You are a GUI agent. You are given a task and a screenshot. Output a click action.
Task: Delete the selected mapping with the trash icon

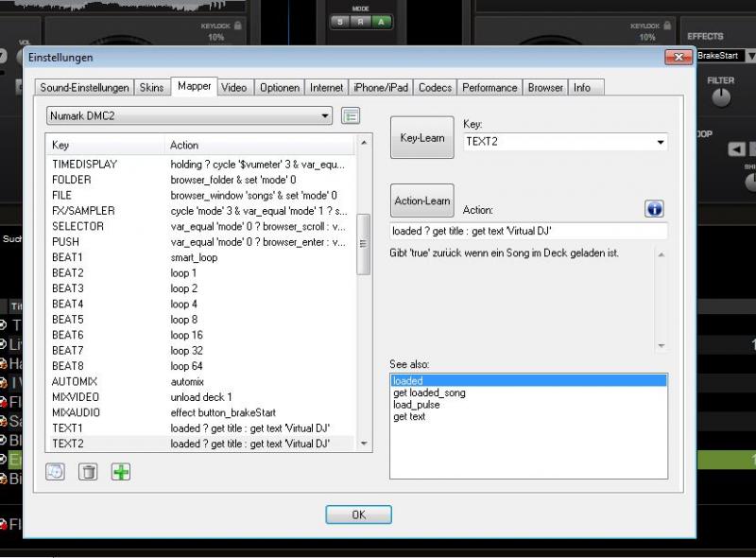(88, 472)
